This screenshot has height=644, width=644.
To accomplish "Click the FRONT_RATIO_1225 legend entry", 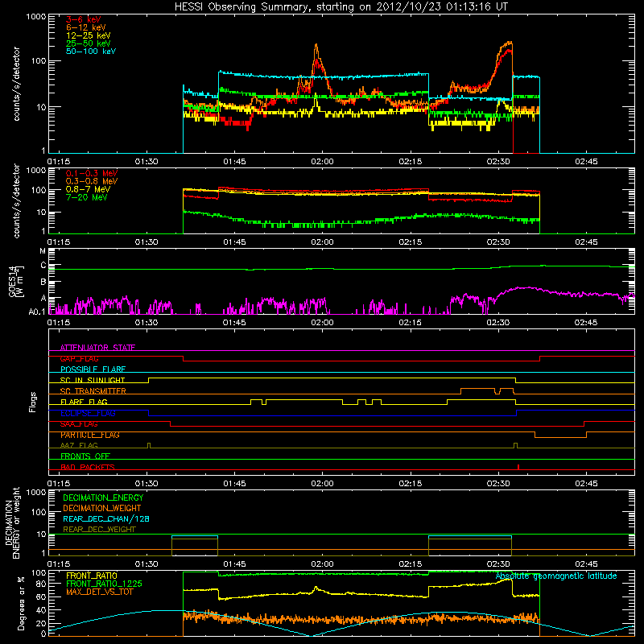I will pos(105,584).
